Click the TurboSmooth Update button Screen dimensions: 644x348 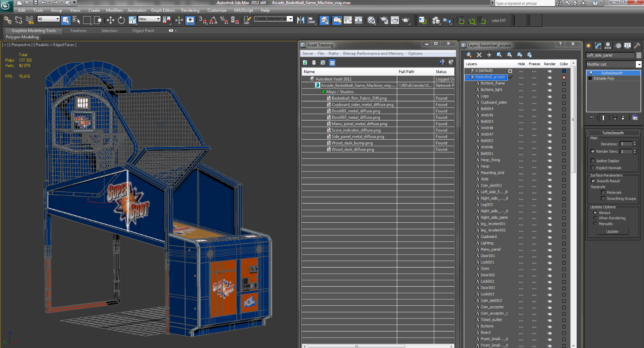612,231
